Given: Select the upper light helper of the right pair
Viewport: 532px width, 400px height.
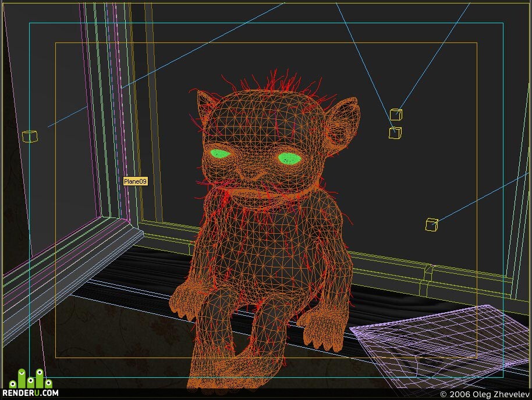Looking at the screenshot, I should coord(396,115).
